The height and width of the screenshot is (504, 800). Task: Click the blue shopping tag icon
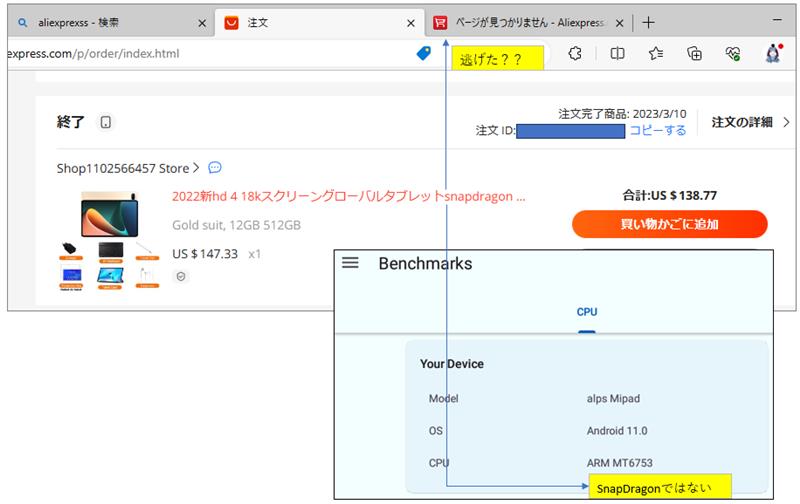423,53
